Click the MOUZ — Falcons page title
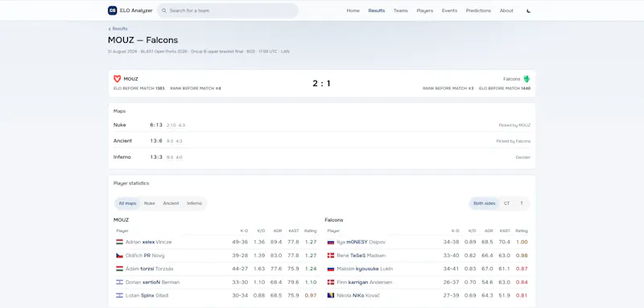 coord(143,40)
